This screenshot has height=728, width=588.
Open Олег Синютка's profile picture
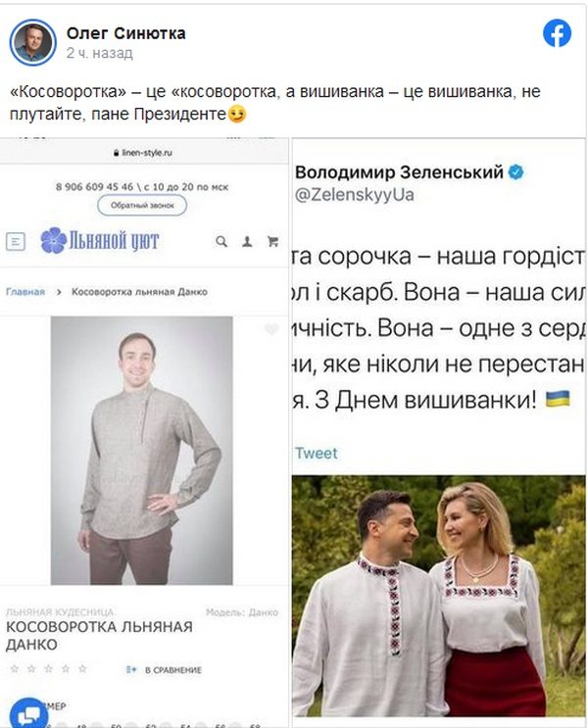(x=32, y=42)
